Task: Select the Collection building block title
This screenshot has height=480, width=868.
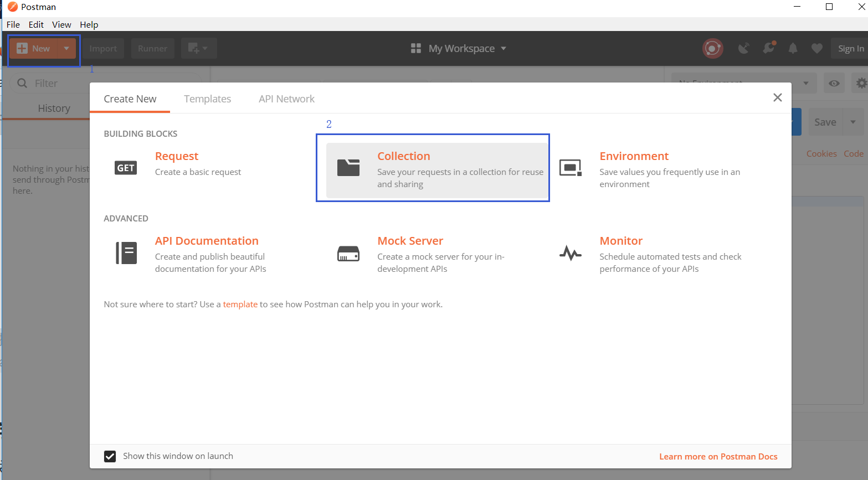Action: tap(404, 156)
